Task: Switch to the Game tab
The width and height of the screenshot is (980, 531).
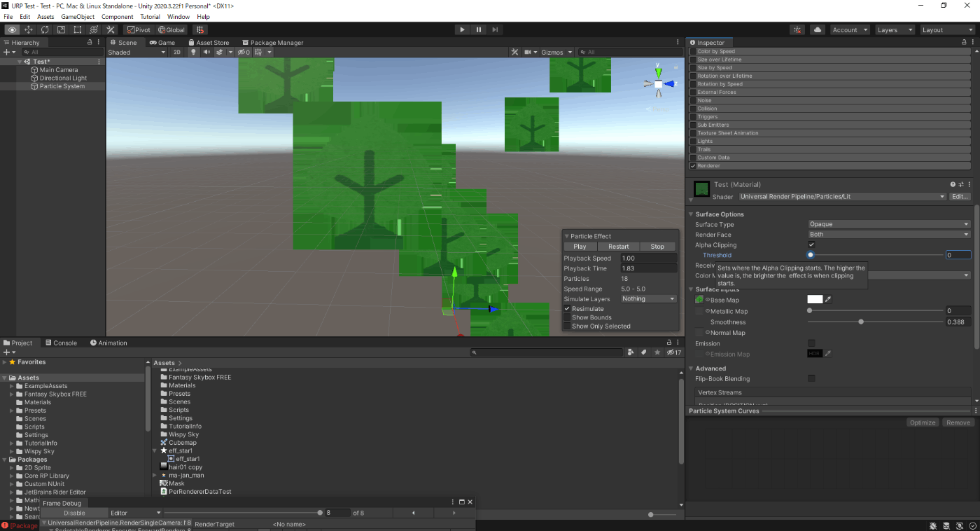Action: 162,43
